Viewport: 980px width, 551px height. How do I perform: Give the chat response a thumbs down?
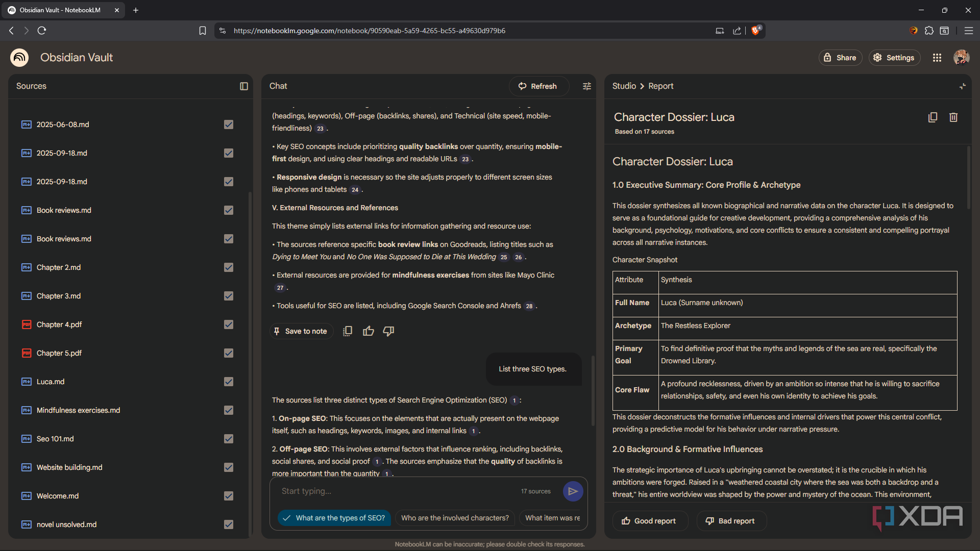point(388,331)
